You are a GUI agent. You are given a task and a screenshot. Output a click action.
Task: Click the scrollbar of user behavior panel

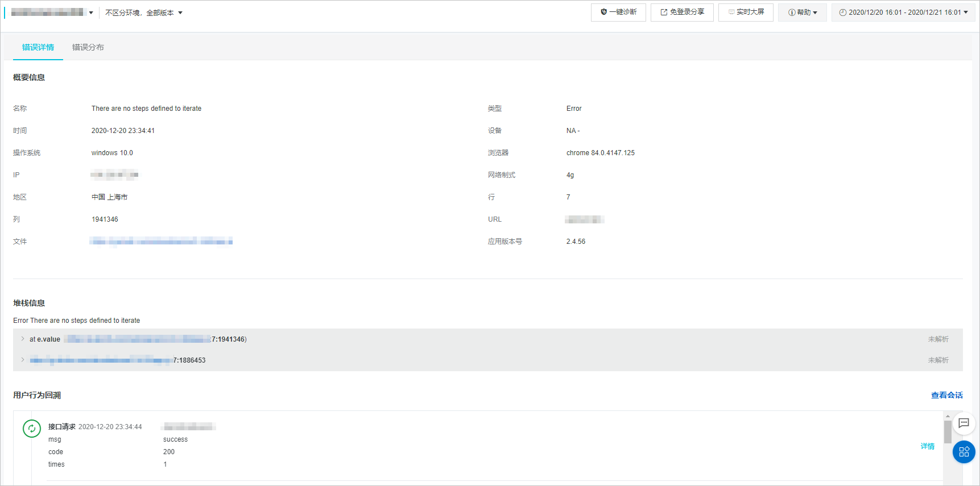click(x=948, y=432)
